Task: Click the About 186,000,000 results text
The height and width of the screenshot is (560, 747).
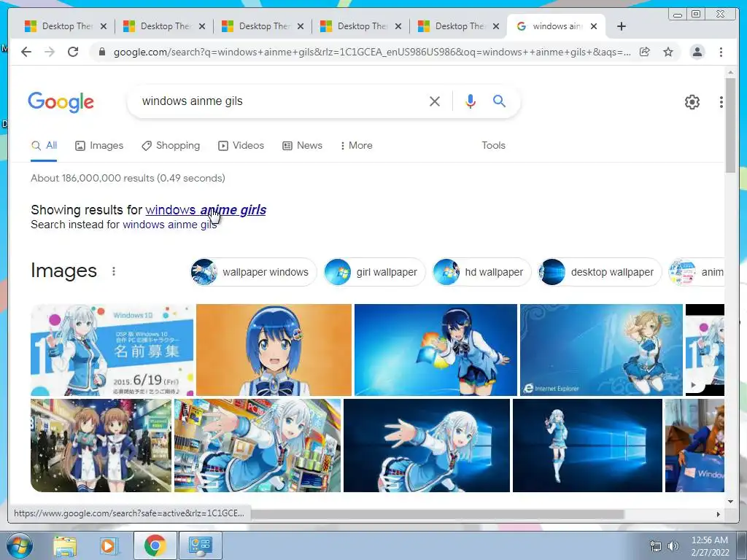Action: click(128, 178)
